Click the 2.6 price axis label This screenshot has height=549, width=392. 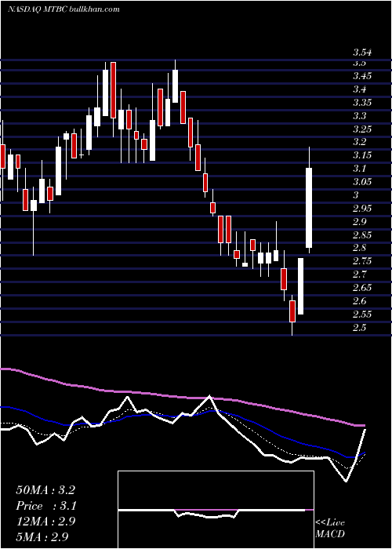click(359, 300)
